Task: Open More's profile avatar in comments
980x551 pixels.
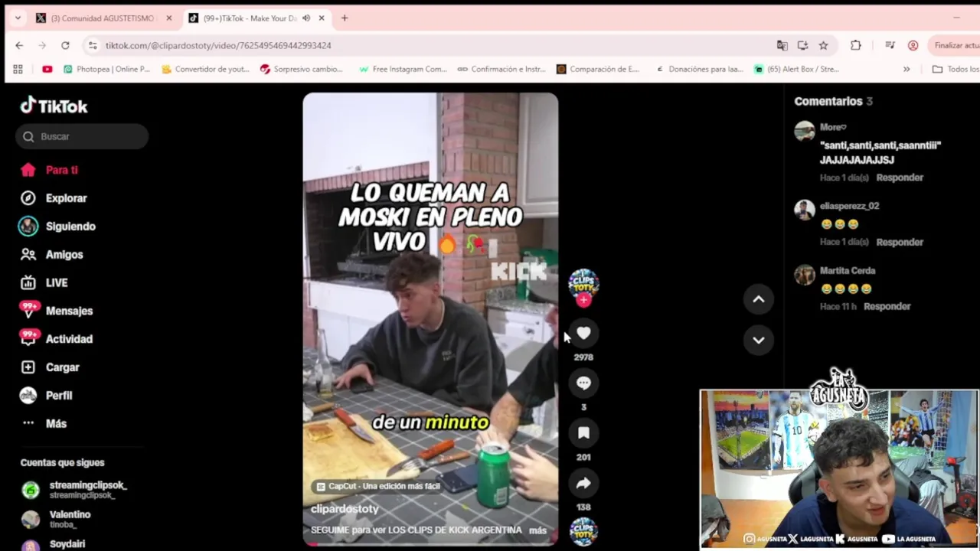Action: [x=804, y=131]
